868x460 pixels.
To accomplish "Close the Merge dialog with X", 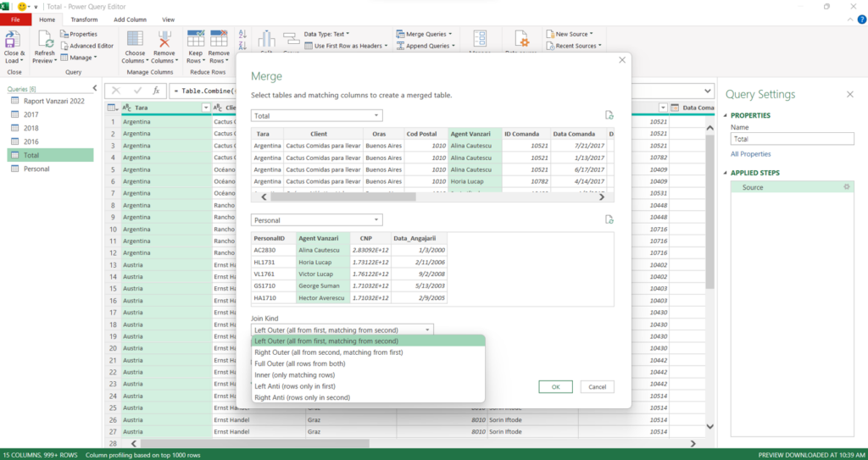I will pos(622,60).
